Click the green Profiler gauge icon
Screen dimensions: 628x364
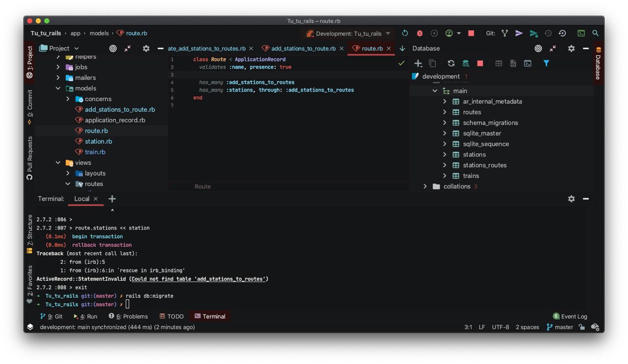tap(449, 33)
